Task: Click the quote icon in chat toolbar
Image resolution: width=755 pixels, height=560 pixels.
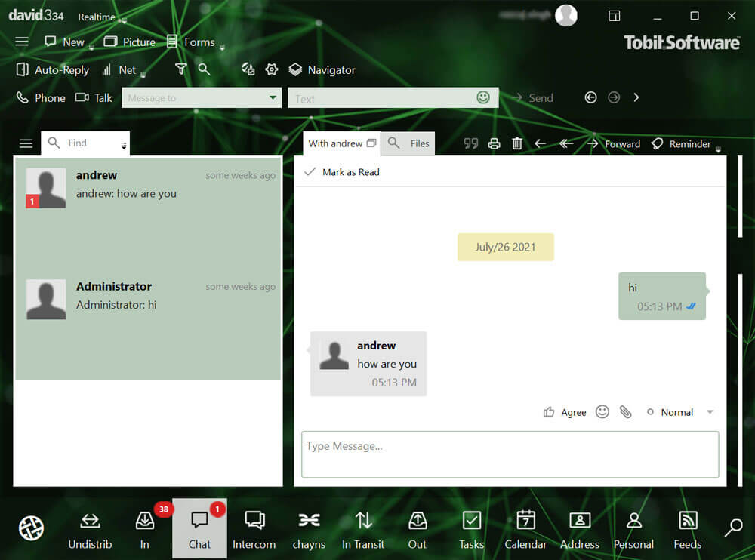Action: [x=471, y=143]
